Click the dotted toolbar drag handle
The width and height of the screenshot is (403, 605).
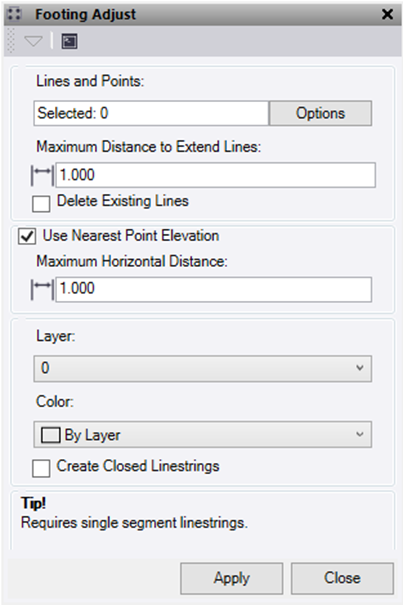(11, 40)
